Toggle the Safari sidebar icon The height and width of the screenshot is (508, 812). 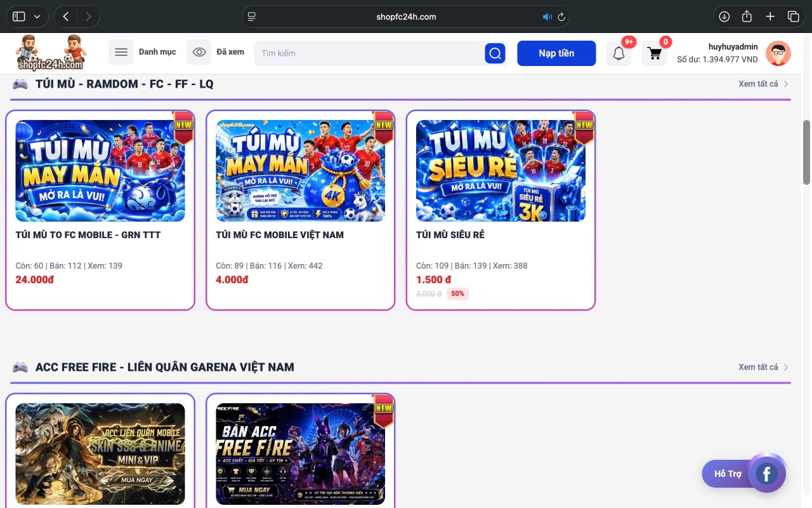[19, 17]
